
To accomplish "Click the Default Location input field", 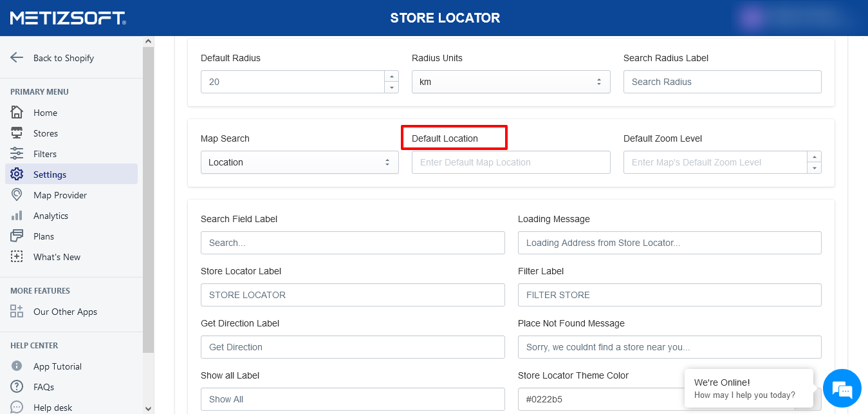I will 510,162.
